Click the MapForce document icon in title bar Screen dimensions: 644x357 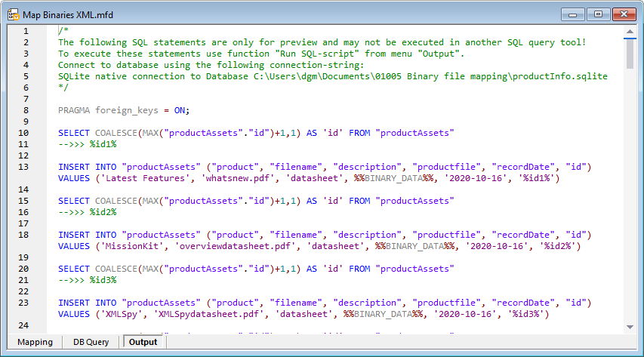(14, 14)
